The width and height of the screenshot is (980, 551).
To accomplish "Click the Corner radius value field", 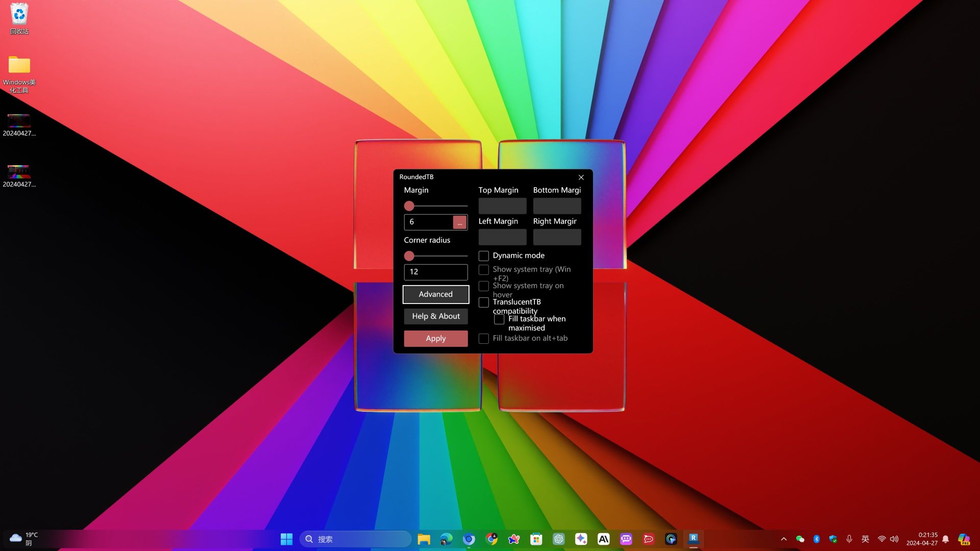I will (435, 272).
